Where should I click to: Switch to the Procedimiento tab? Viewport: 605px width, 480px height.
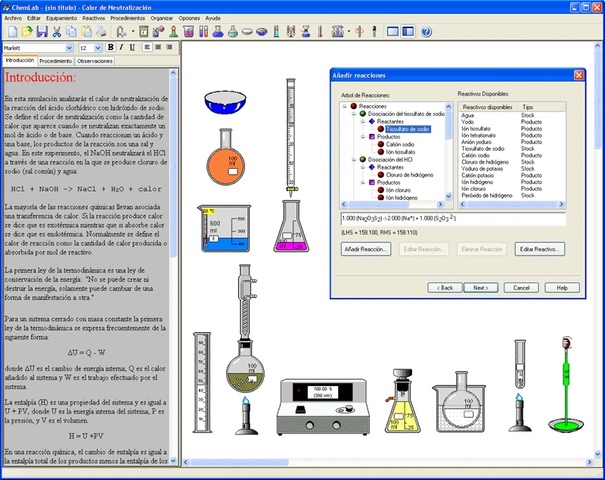click(56, 61)
